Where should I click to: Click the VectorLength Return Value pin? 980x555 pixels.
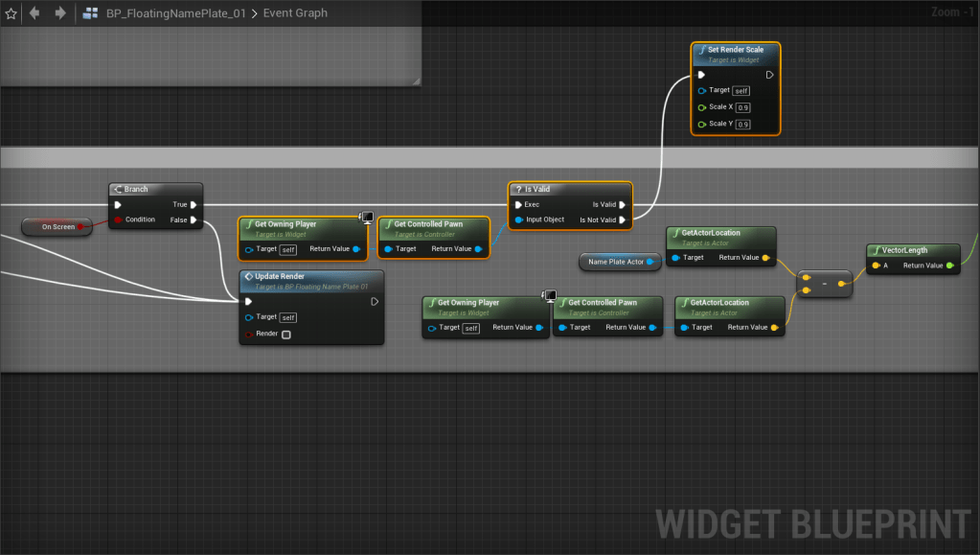949,266
